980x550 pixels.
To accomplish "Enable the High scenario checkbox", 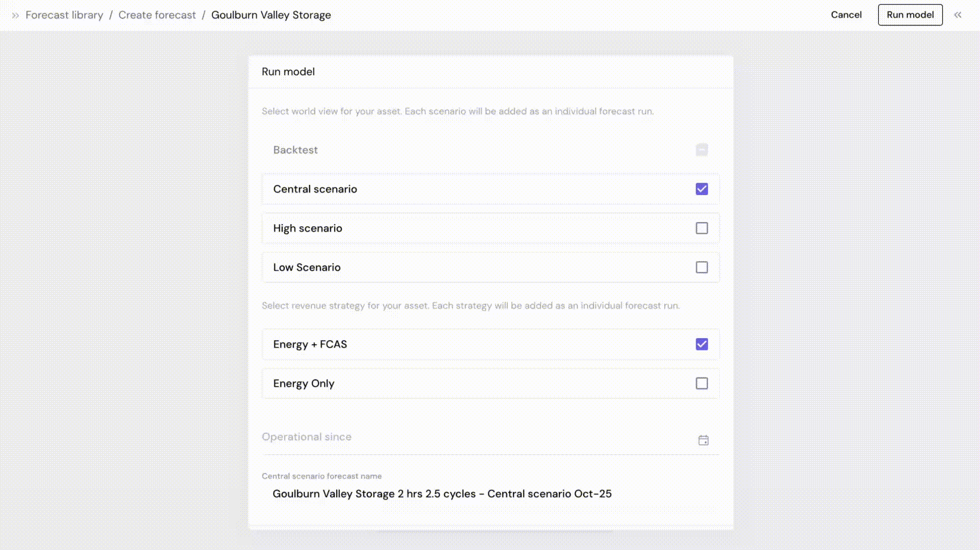I will pyautogui.click(x=701, y=228).
